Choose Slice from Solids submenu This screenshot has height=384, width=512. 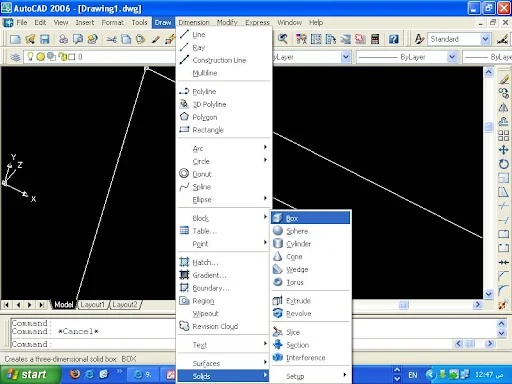(x=311, y=332)
